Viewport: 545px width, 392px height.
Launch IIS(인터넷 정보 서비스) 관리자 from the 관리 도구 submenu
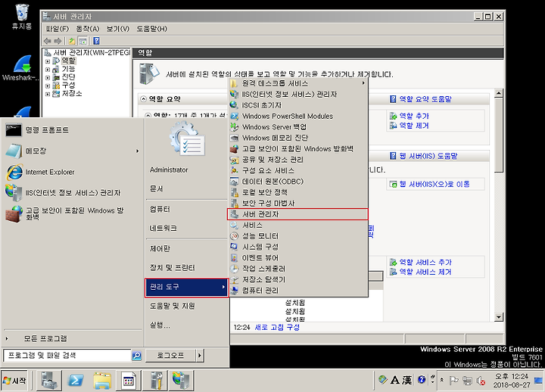pos(297,94)
